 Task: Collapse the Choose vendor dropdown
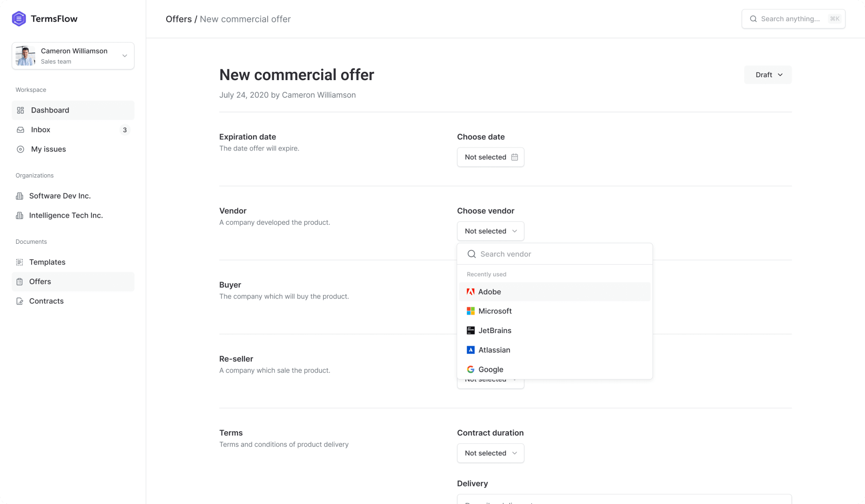tap(490, 231)
